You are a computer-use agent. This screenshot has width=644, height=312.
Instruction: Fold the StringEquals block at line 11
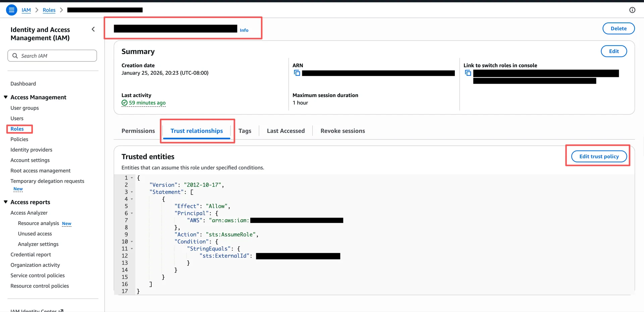coord(132,249)
